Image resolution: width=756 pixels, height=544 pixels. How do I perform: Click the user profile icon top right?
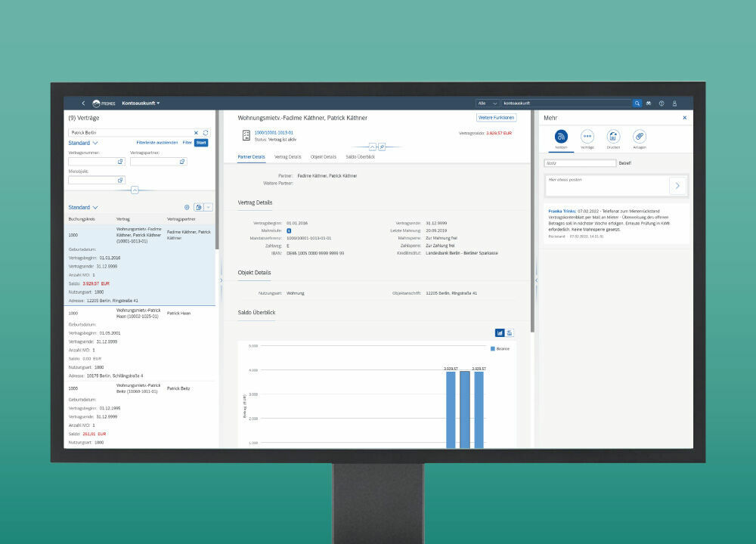674,104
